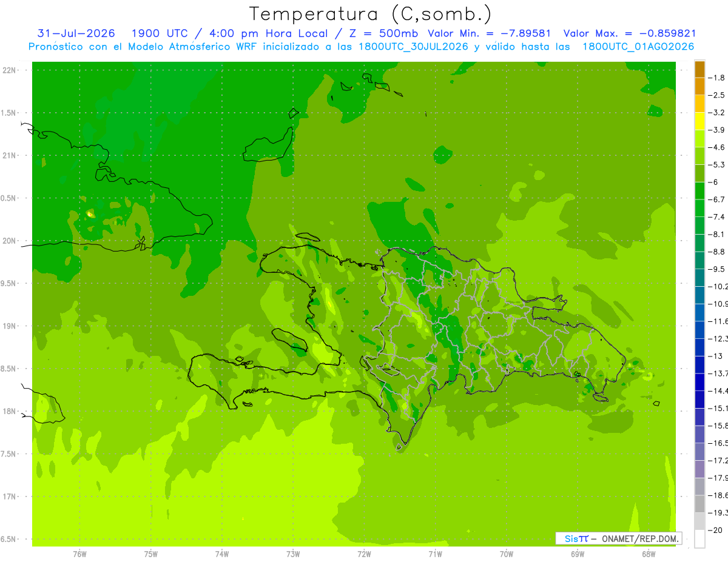Click the "Temperatura (C,somb.)" title
Screen dimensions: 728x562
tap(370, 14)
